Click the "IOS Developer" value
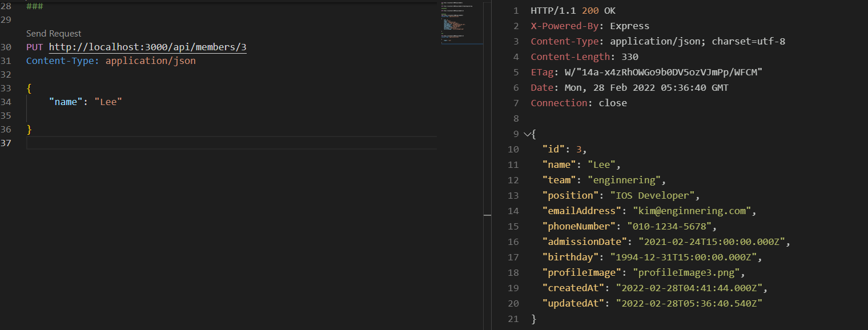 coord(653,196)
